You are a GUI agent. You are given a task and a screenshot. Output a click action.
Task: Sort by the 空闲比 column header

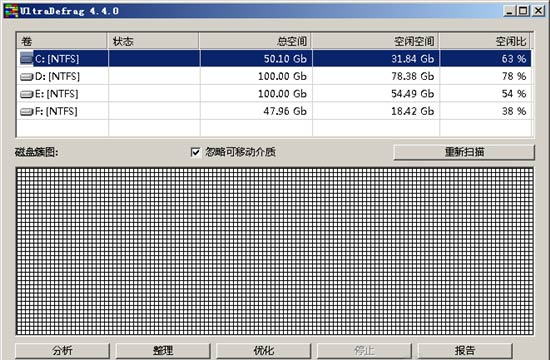485,41
